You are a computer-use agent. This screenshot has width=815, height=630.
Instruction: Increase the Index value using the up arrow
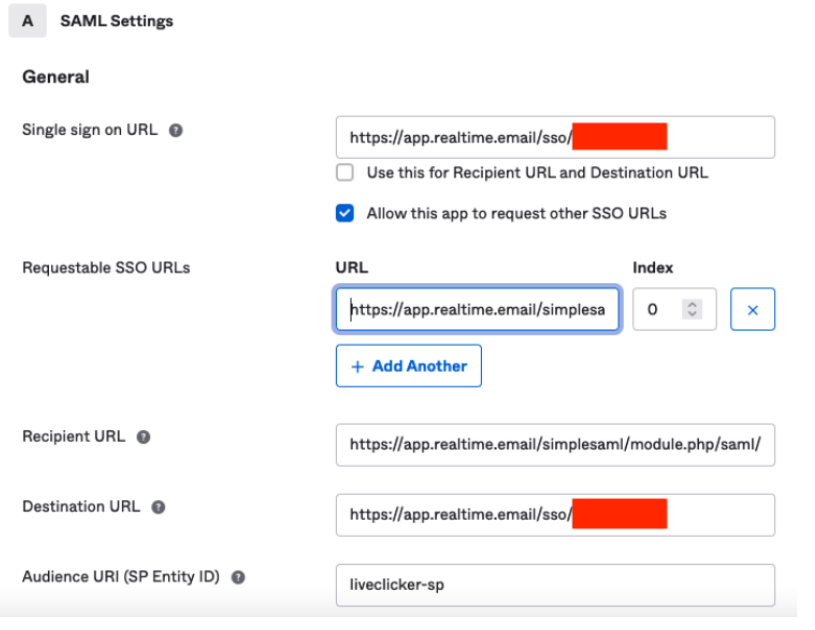pyautogui.click(x=692, y=304)
